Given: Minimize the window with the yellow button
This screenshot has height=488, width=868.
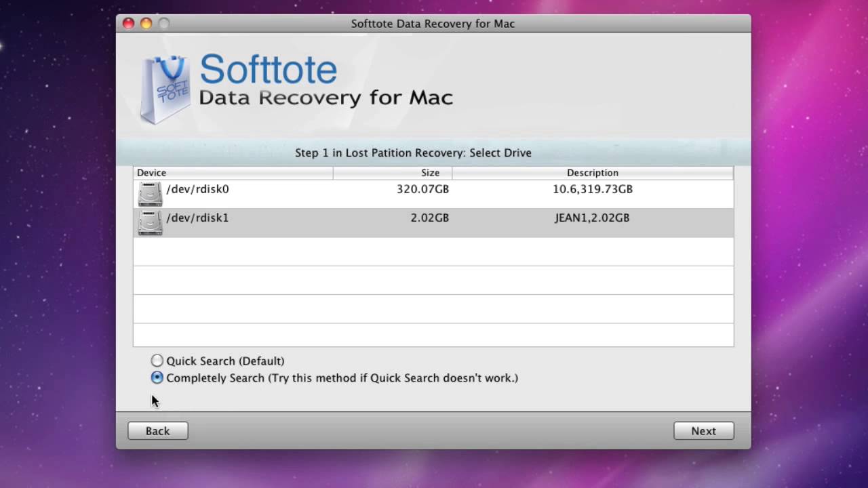Looking at the screenshot, I should (146, 24).
